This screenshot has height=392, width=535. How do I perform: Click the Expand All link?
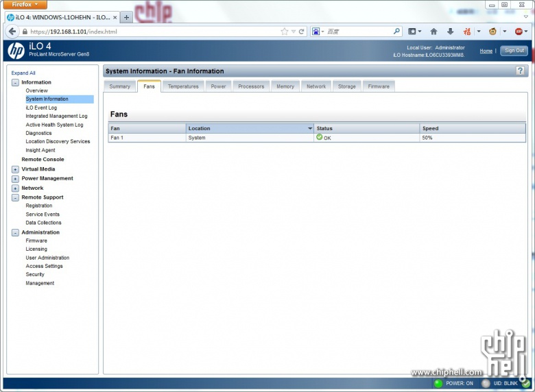point(23,73)
